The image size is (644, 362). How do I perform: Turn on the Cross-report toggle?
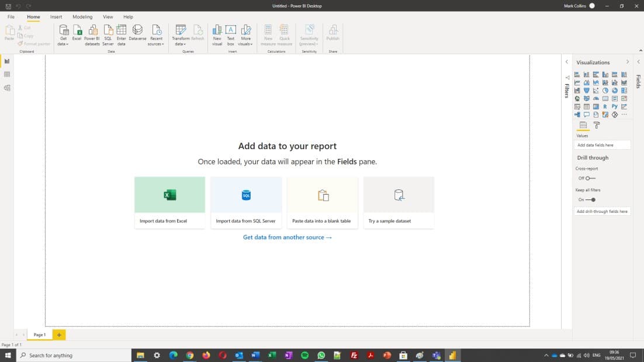(590, 178)
